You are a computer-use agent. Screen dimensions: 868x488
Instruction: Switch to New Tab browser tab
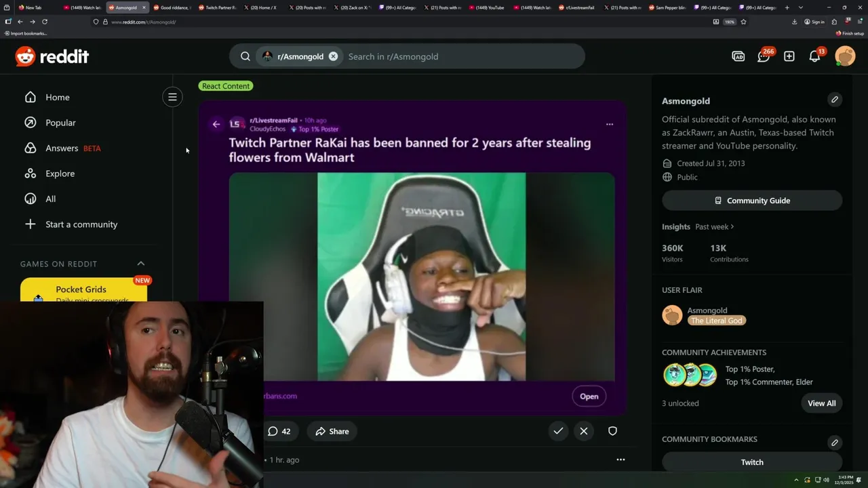34,7
